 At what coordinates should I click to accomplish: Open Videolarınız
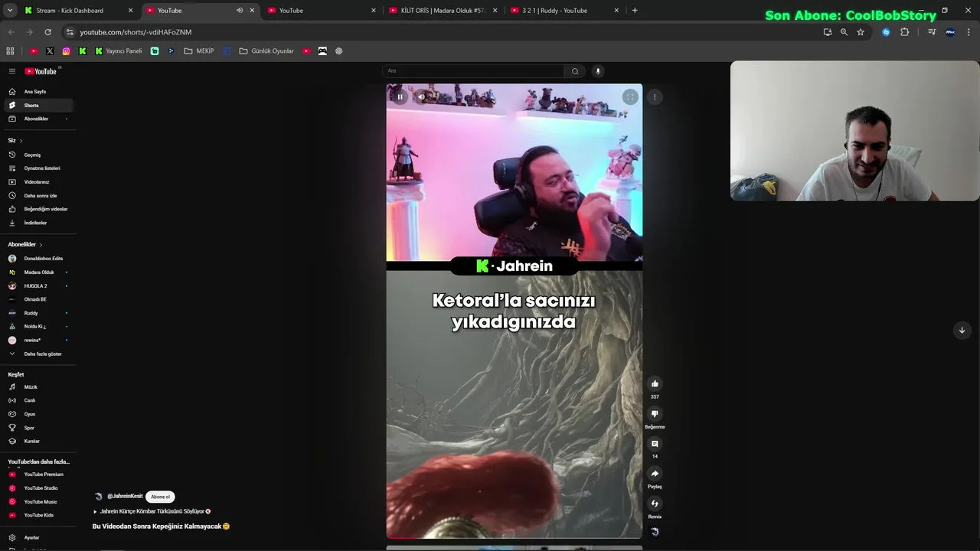(x=38, y=182)
